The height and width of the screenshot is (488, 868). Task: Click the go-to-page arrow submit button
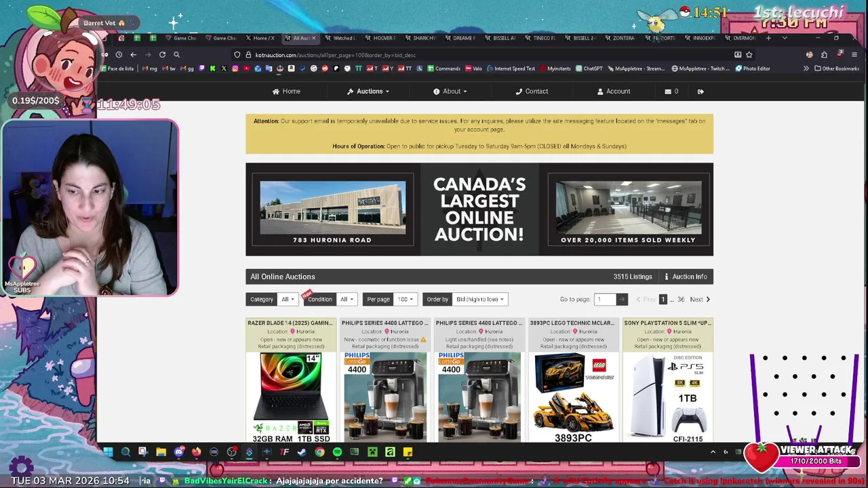[622, 299]
